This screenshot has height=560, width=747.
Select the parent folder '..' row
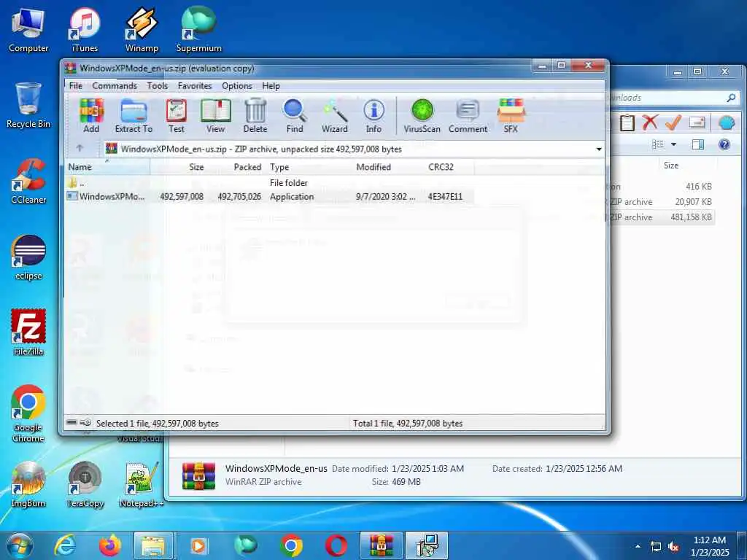(269, 183)
